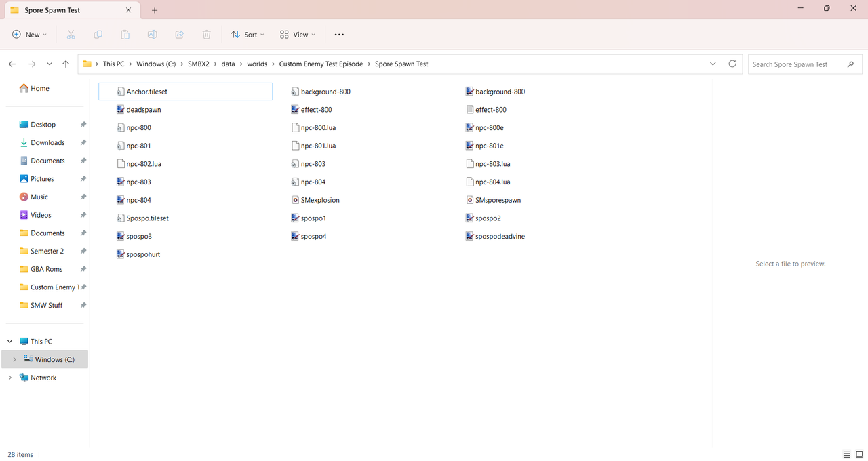Switch to details view icon in status bar
Screen dimensions: 868x461
pyautogui.click(x=847, y=454)
